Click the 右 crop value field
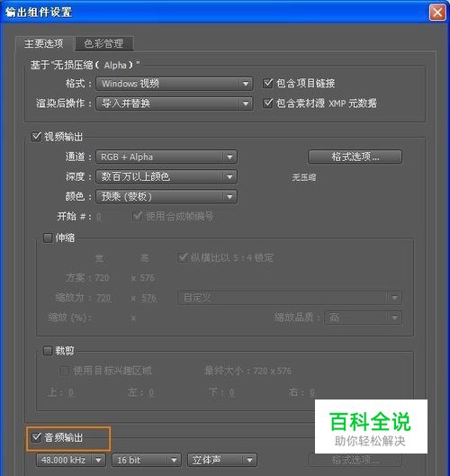The width and height of the screenshot is (450, 476). (312, 392)
